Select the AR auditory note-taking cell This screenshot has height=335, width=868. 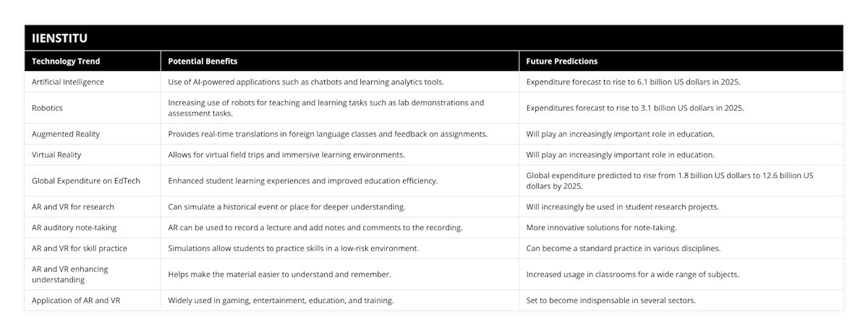[x=75, y=227]
